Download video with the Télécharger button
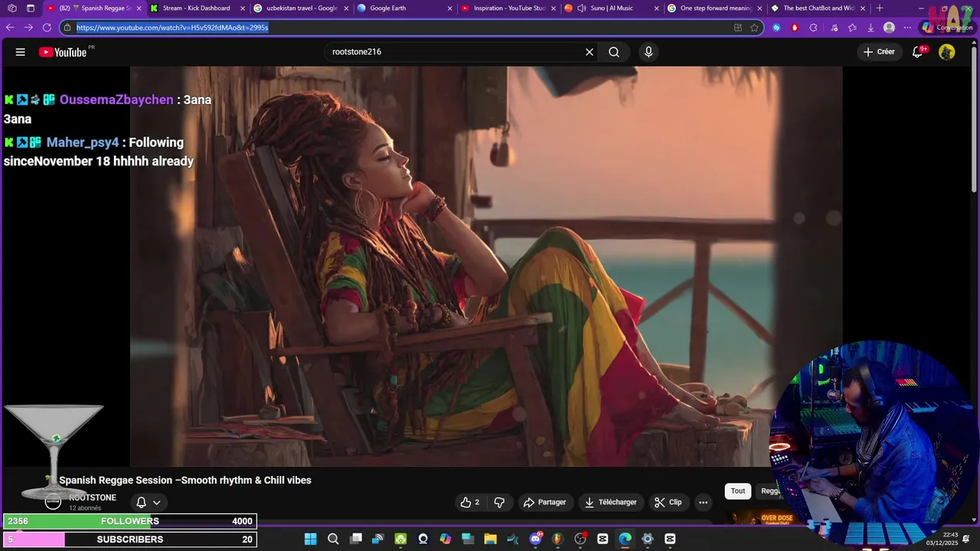 click(x=610, y=502)
